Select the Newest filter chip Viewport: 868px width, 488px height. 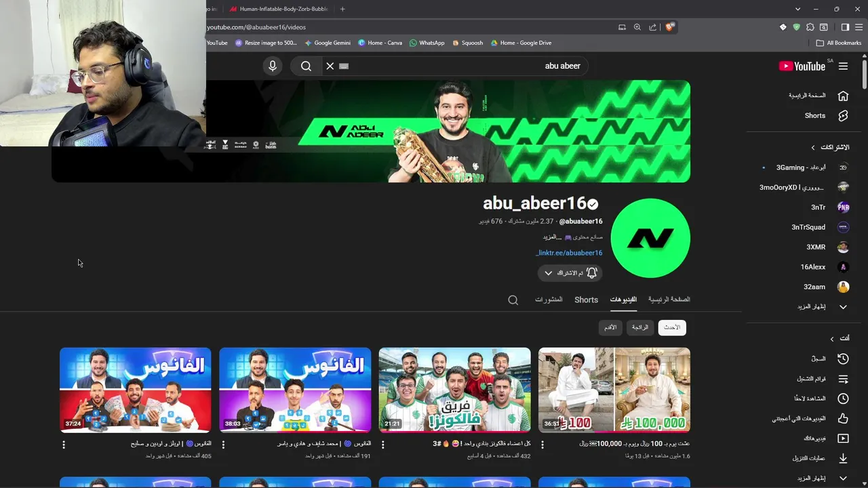point(672,327)
